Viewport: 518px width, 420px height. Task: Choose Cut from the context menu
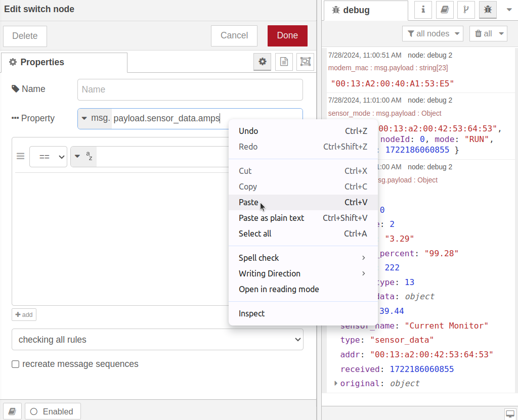coord(303,171)
